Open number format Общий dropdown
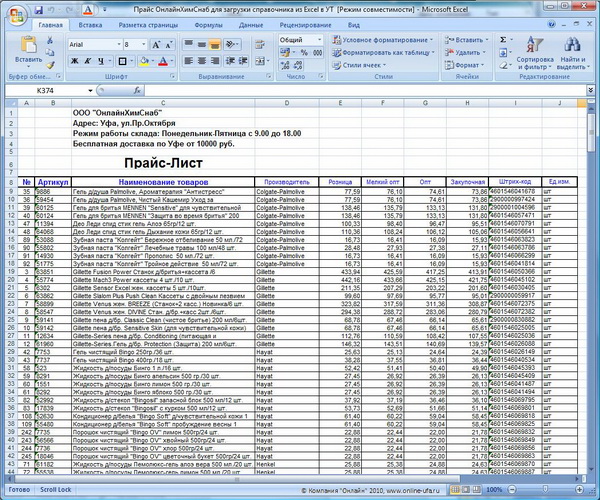Screen dimensions: 600x500 click(320, 40)
